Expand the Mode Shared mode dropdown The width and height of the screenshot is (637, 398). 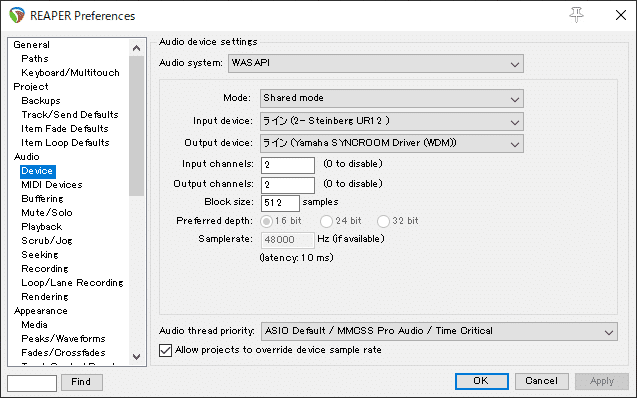point(392,99)
